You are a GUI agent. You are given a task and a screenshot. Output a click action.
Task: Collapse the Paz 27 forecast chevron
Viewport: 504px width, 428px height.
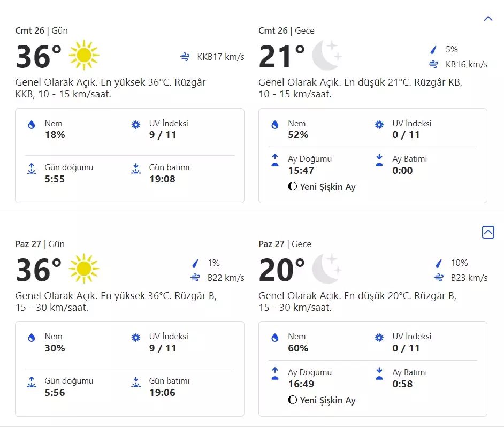tap(487, 232)
